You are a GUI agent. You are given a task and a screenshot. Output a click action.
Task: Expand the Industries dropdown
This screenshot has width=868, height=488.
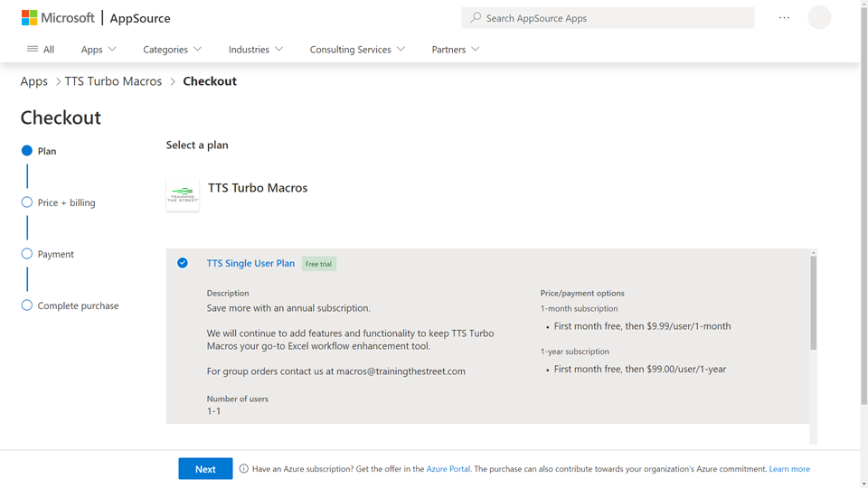(255, 50)
